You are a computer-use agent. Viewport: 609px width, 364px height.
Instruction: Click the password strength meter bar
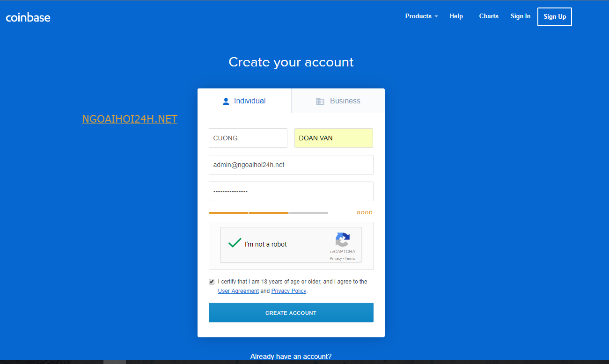(x=268, y=213)
